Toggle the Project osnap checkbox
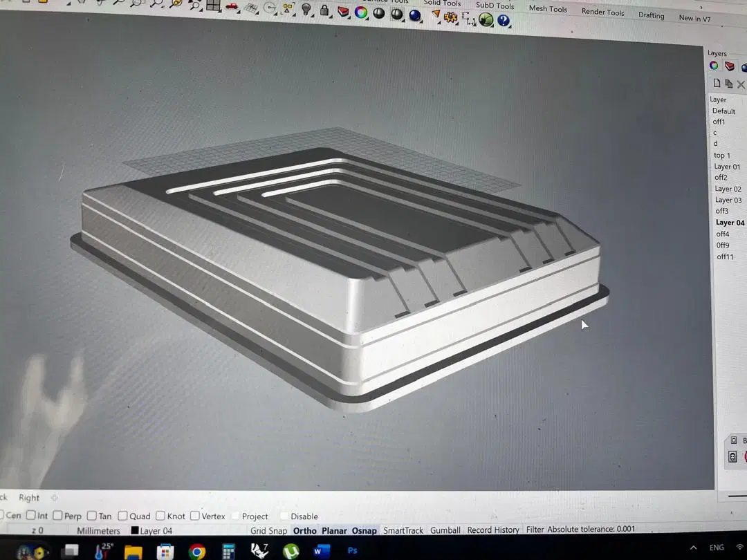747x560 pixels. 235,516
